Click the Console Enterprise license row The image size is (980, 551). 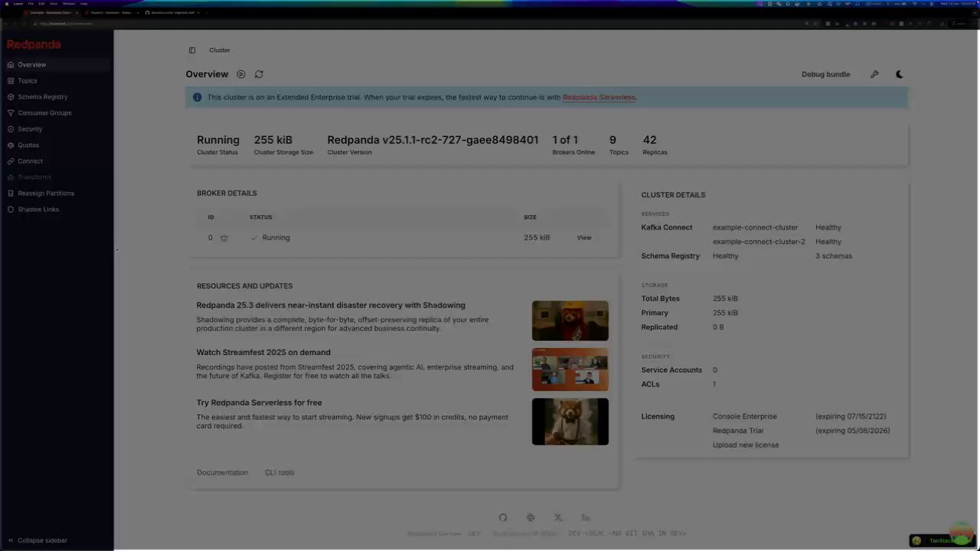point(799,417)
